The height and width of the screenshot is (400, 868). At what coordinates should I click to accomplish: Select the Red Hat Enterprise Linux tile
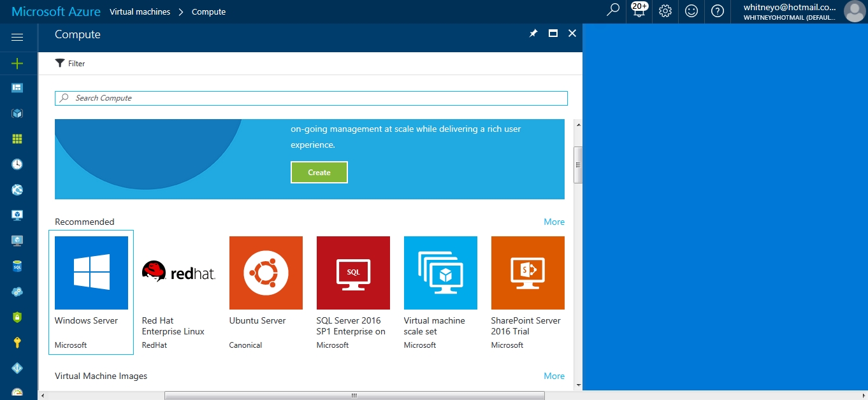pyautogui.click(x=178, y=292)
